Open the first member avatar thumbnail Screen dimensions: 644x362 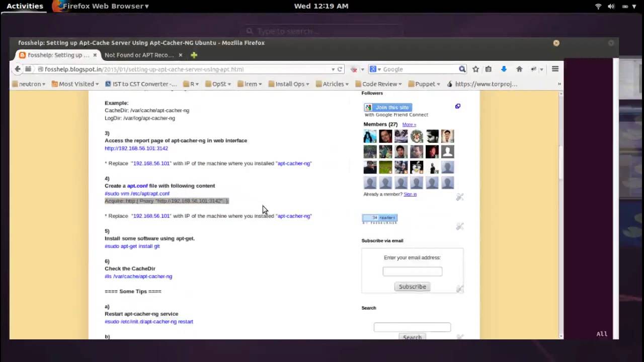[x=370, y=136]
